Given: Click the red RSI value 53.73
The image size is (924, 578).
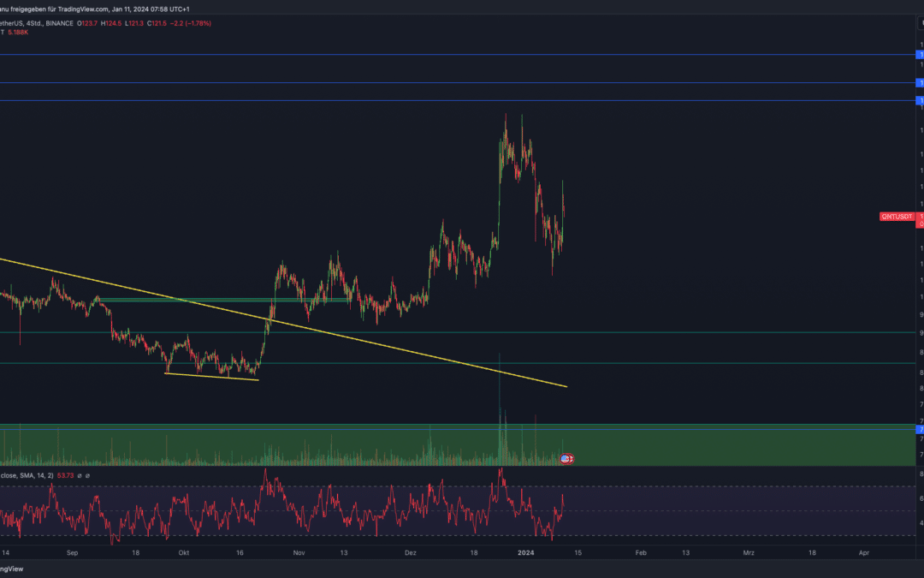Looking at the screenshot, I should click(65, 475).
